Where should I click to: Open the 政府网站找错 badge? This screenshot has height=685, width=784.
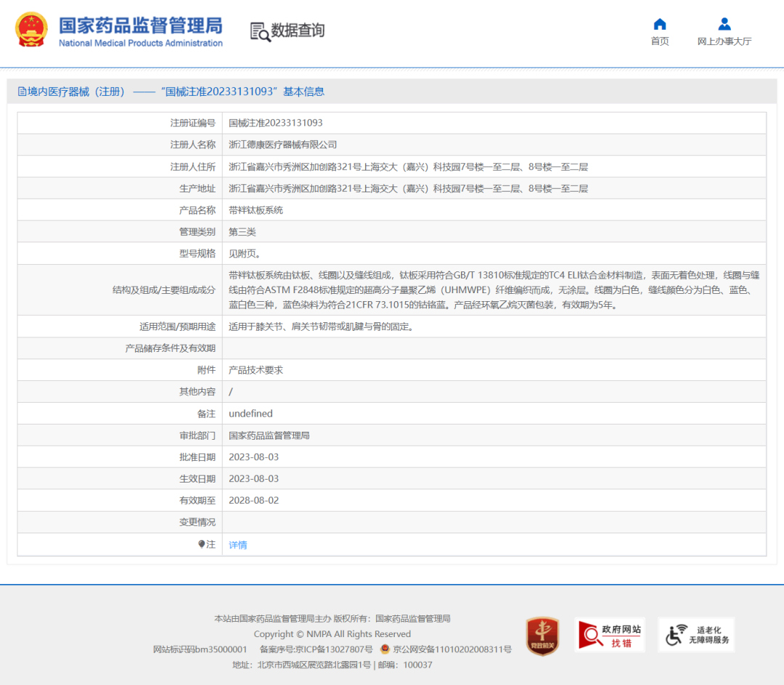[609, 636]
